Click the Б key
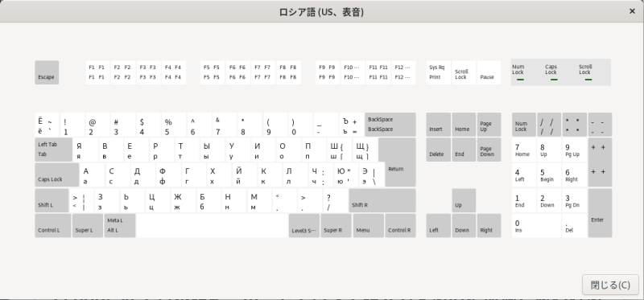This screenshot has height=300, width=644. pyautogui.click(x=209, y=201)
